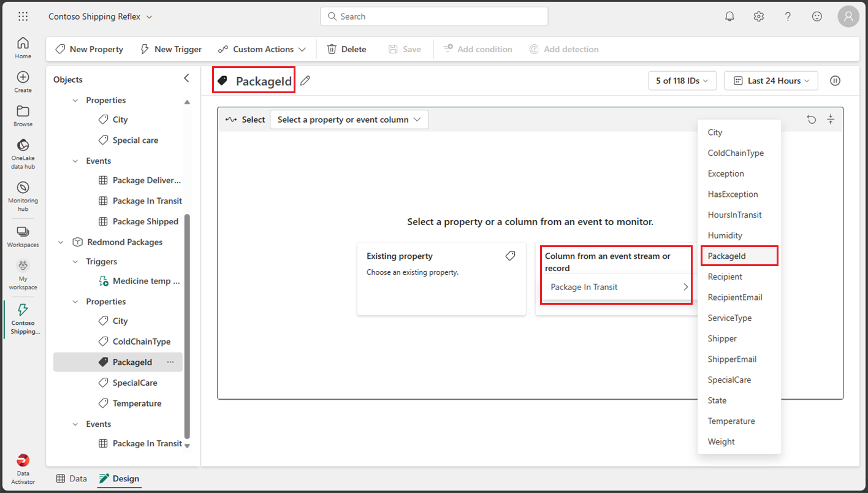Open the user account avatar
The width and height of the screenshot is (868, 493).
pyautogui.click(x=848, y=17)
